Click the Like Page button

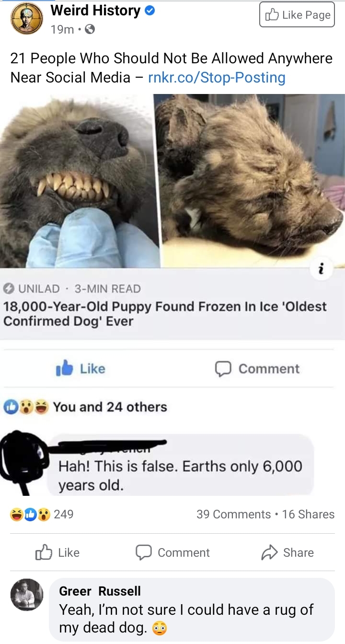297,15
